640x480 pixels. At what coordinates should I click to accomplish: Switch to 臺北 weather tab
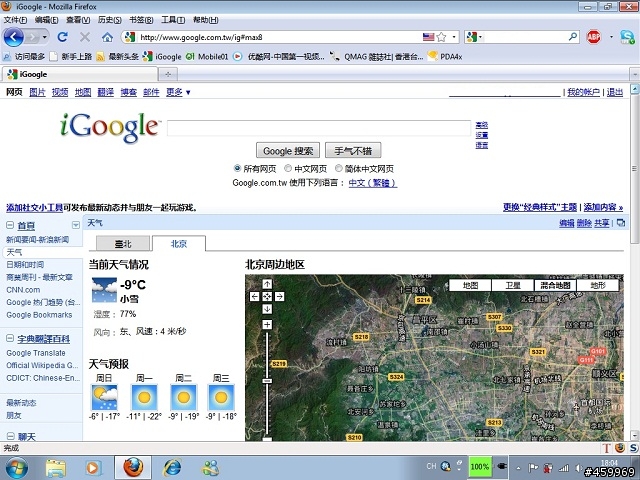click(x=123, y=244)
